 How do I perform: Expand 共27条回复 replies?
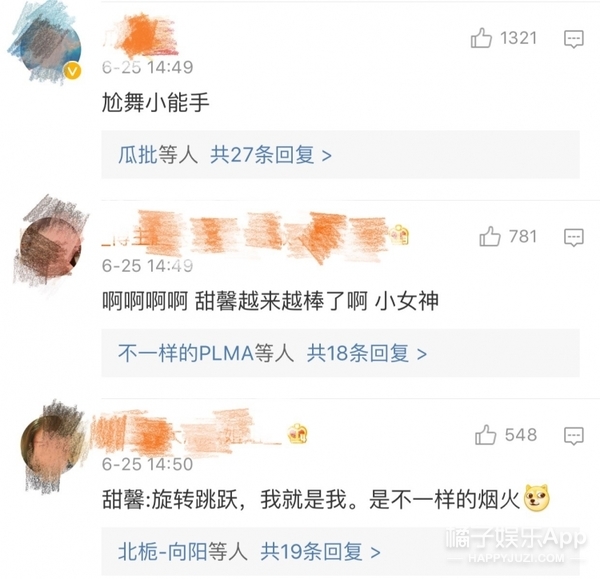[271, 155]
